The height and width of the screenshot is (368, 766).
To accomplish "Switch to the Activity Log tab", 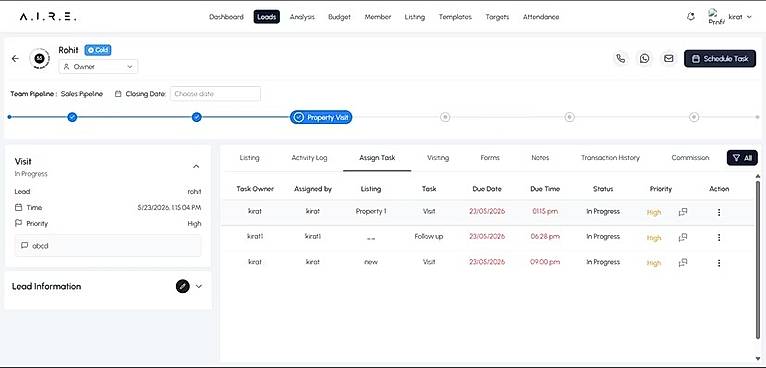I will point(309,158).
